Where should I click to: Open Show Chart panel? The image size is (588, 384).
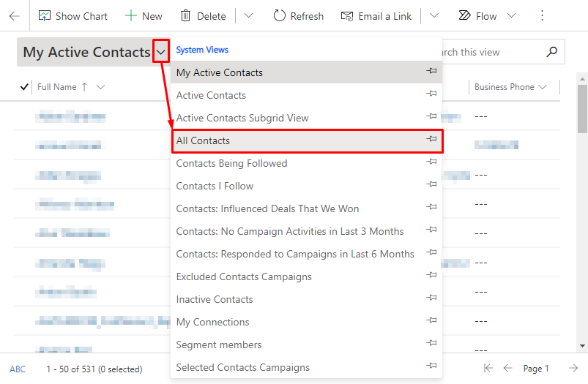tap(73, 16)
